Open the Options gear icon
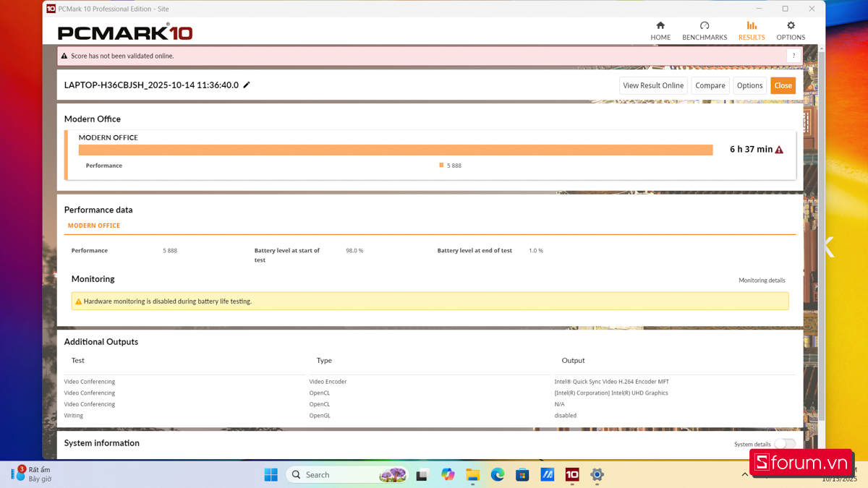Image resolution: width=868 pixels, height=488 pixels. coord(791,25)
